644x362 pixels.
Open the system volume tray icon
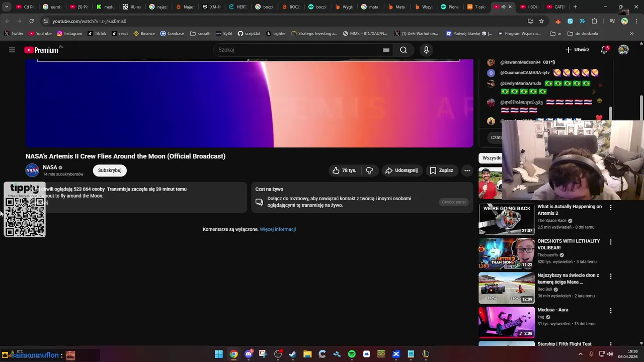pos(610,354)
